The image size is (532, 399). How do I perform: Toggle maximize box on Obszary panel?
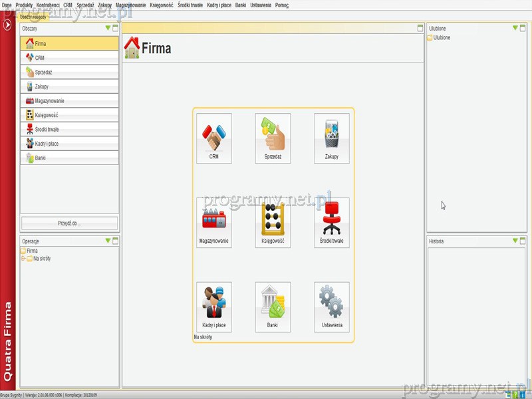coord(115,29)
